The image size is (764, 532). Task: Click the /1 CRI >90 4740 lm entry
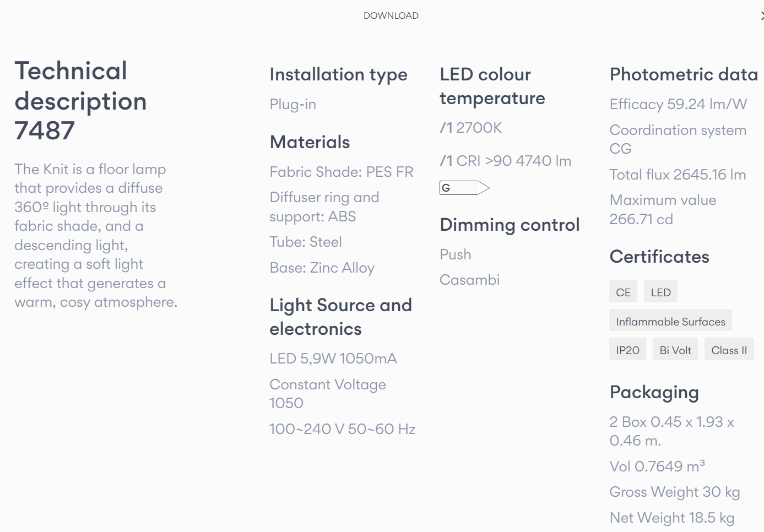tap(506, 161)
